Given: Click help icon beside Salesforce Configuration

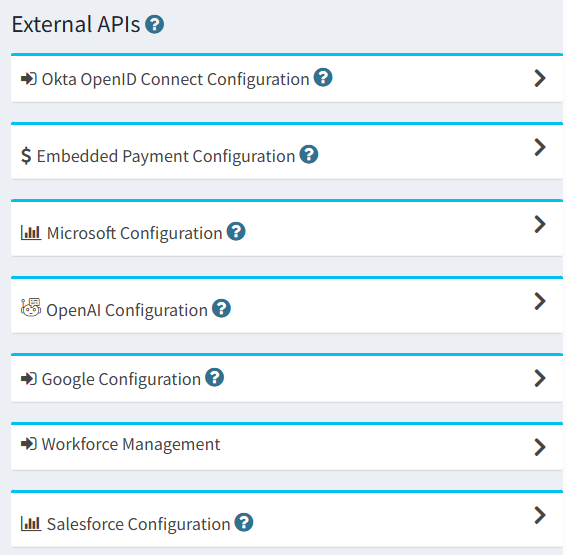Looking at the screenshot, I should point(244,523).
